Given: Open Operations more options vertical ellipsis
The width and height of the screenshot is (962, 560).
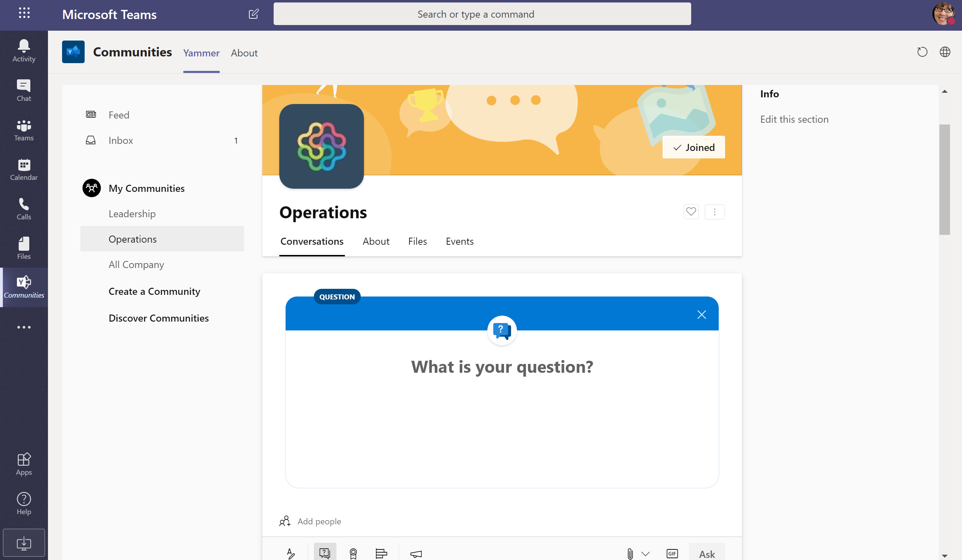Looking at the screenshot, I should click(714, 212).
